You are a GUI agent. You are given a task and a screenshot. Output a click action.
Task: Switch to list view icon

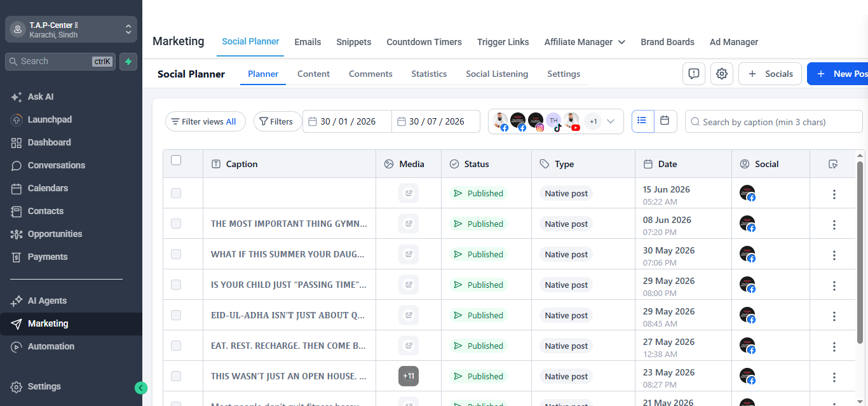tap(642, 121)
